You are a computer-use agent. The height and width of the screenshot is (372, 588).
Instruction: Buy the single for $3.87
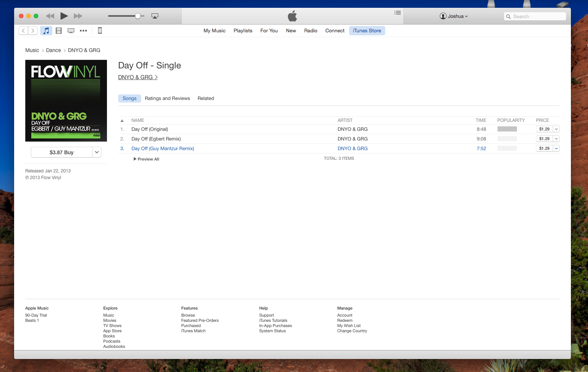62,152
